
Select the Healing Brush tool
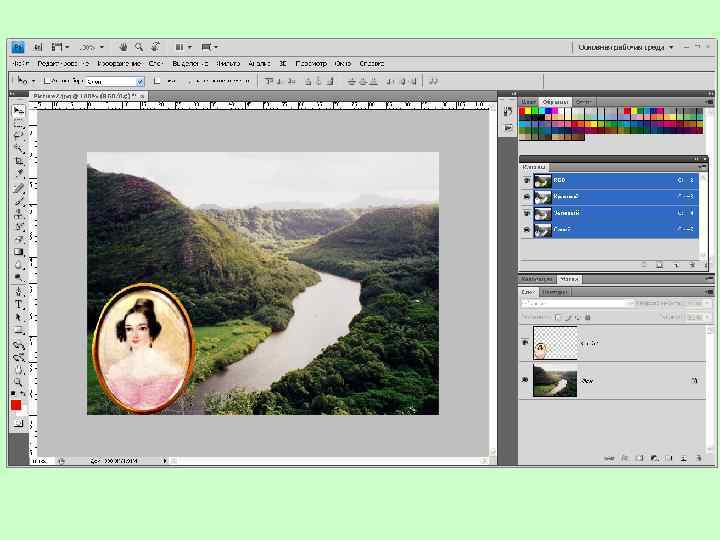click(x=18, y=188)
